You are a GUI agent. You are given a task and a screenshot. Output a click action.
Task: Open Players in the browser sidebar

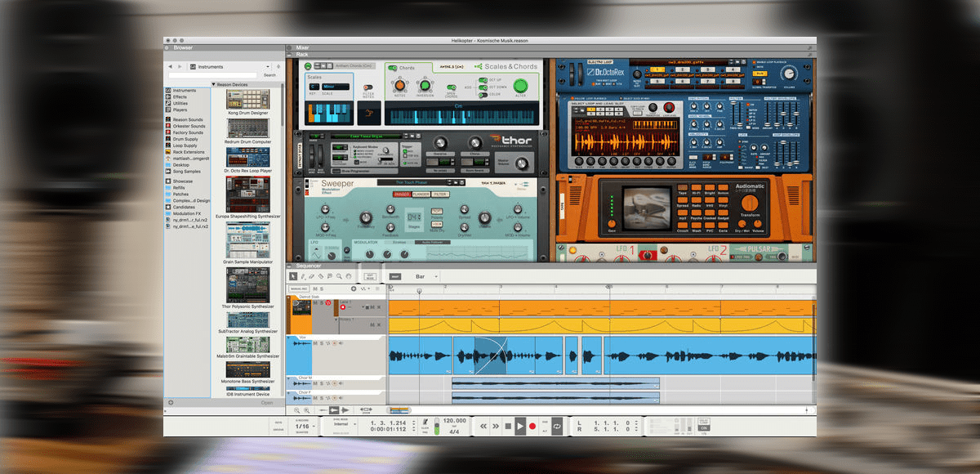click(176, 110)
